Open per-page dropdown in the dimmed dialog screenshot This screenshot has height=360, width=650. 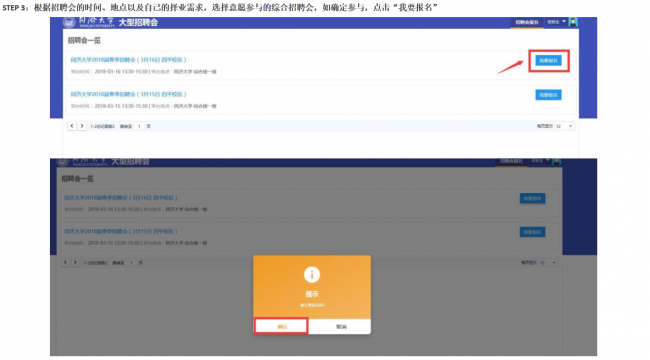tap(548, 263)
